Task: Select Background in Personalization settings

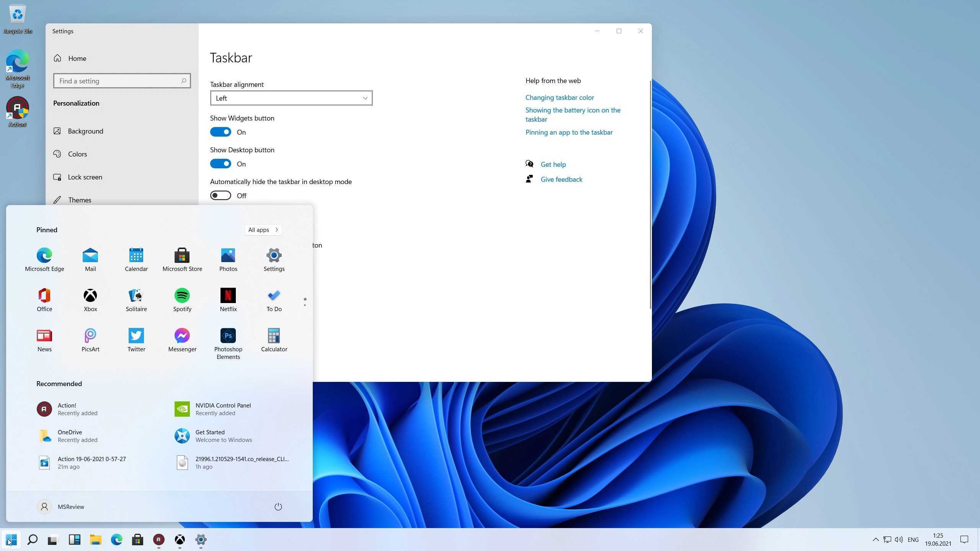Action: point(85,130)
